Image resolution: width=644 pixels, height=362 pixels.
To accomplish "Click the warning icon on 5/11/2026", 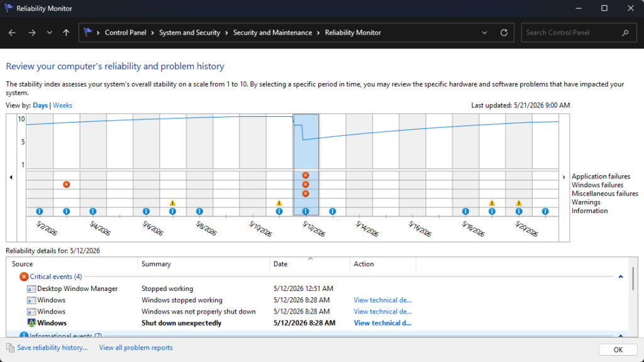I will click(279, 203).
